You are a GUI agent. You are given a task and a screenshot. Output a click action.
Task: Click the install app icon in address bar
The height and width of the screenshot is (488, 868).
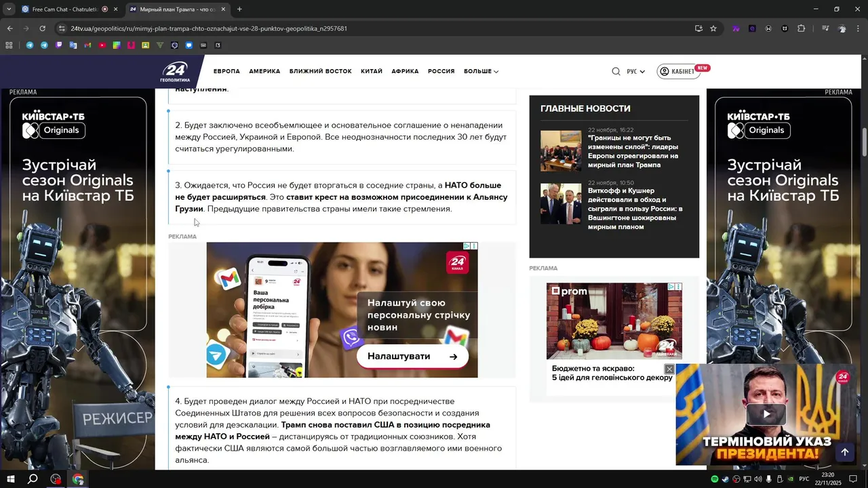pos(698,28)
